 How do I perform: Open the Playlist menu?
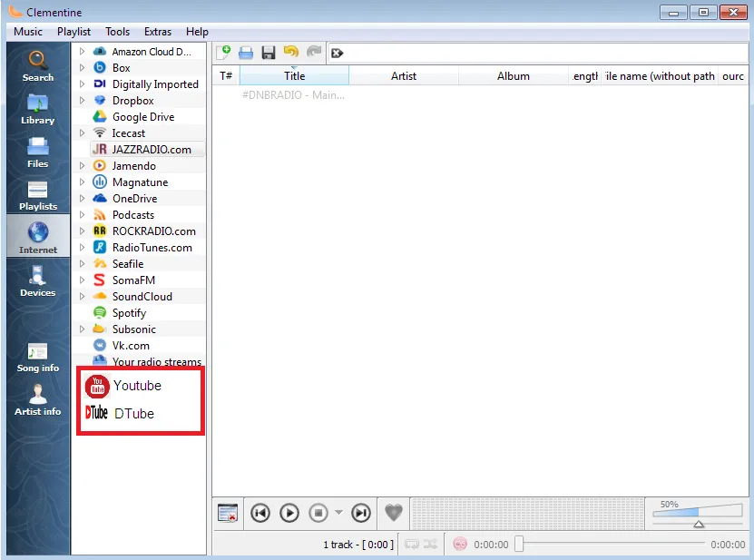tap(73, 32)
